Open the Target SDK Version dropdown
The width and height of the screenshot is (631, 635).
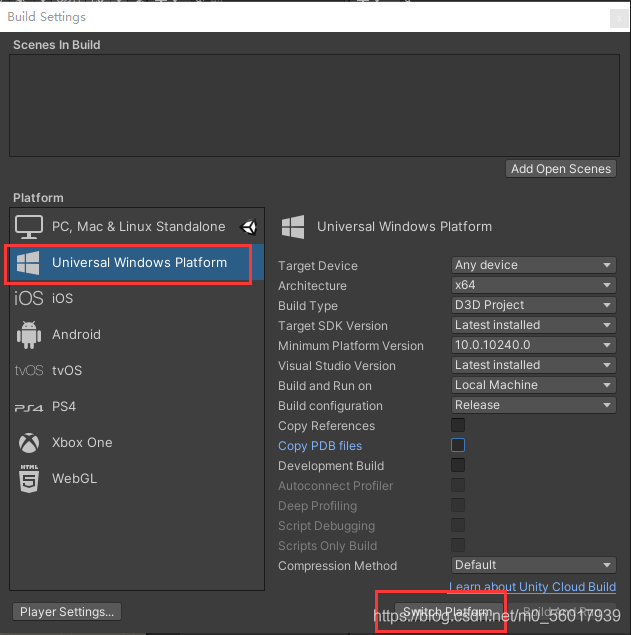(534, 325)
